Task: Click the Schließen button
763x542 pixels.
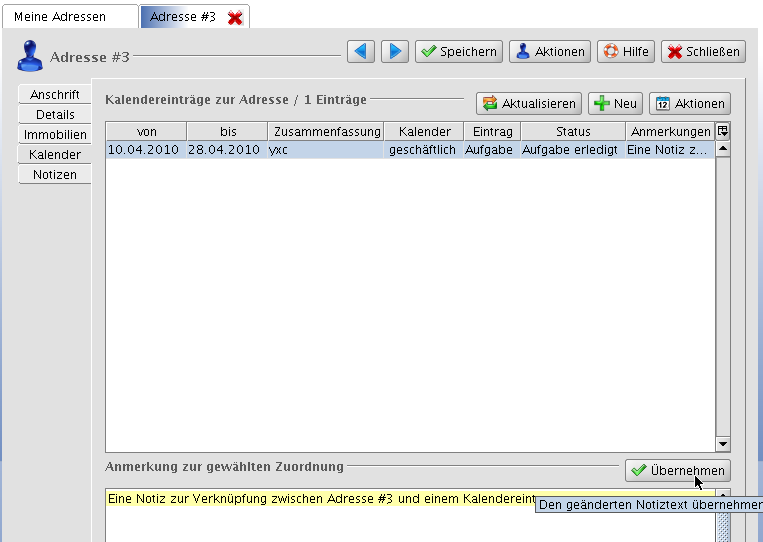Action: (x=703, y=51)
